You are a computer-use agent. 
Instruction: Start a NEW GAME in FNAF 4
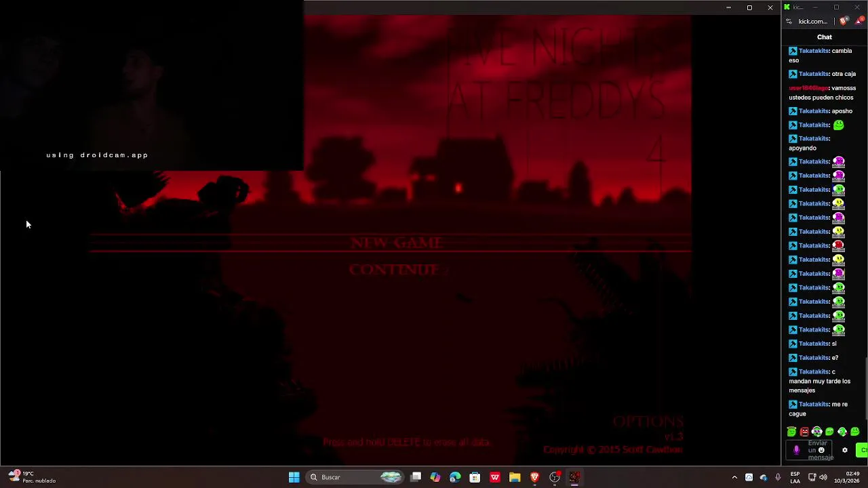click(x=397, y=243)
